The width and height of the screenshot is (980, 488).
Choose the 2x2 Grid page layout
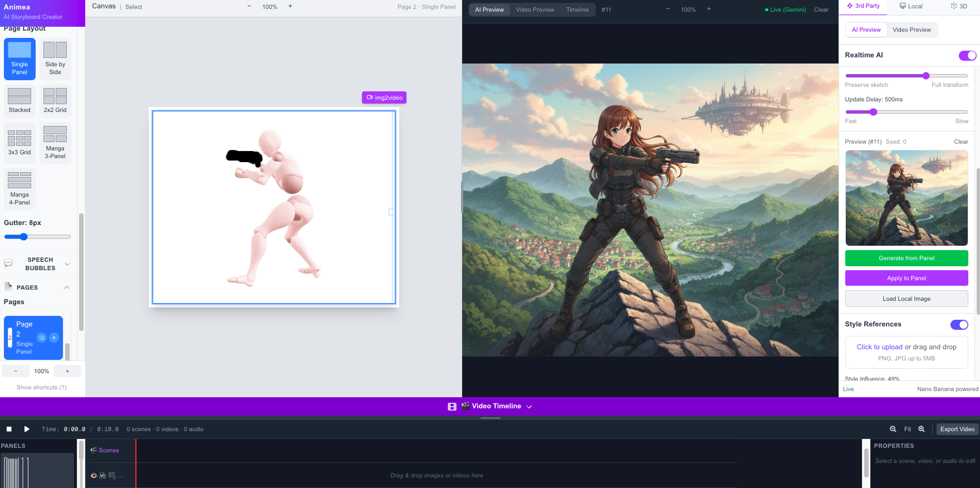(x=55, y=100)
